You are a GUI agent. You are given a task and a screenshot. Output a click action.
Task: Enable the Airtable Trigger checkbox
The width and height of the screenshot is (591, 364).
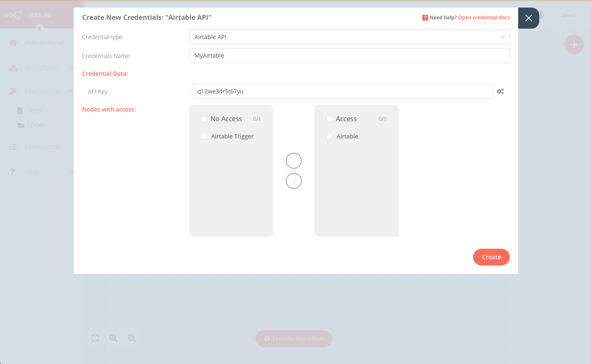point(204,136)
